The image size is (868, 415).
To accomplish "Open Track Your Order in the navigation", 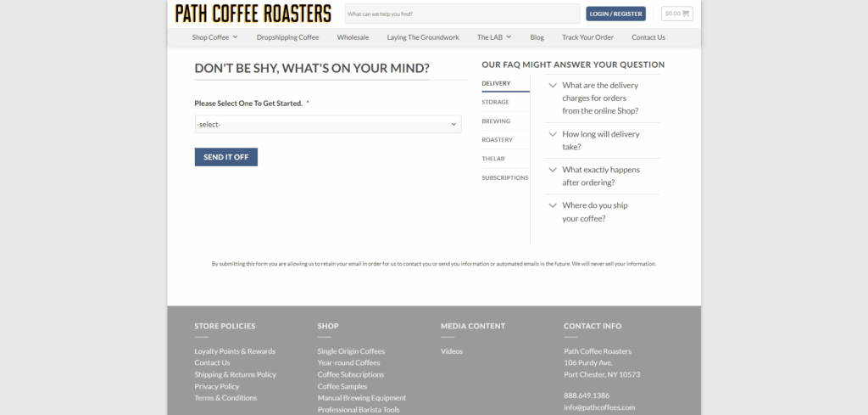I will [587, 37].
